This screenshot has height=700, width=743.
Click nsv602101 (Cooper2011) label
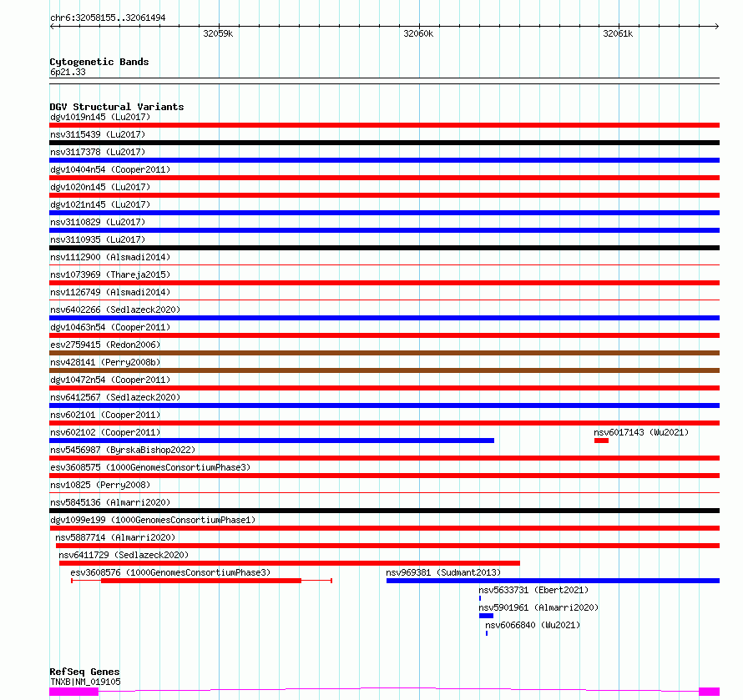coord(105,415)
